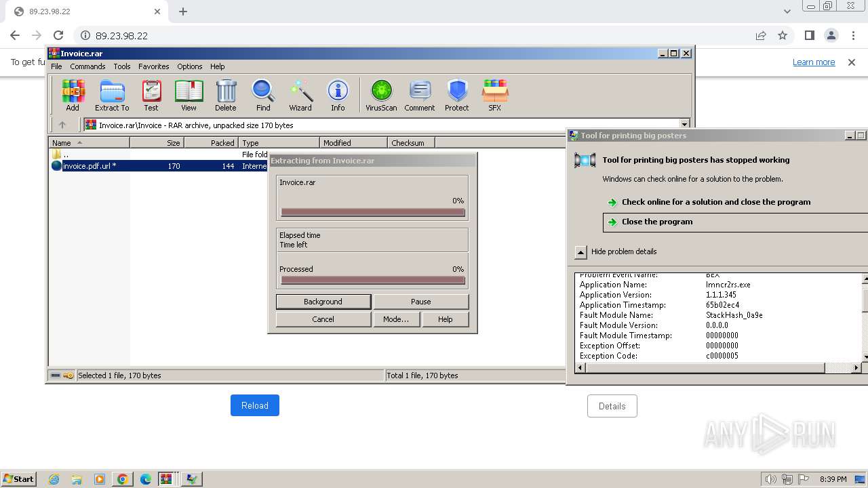Open WinRAR taskbar button
Screen dimensions: 868x488
(x=167, y=479)
